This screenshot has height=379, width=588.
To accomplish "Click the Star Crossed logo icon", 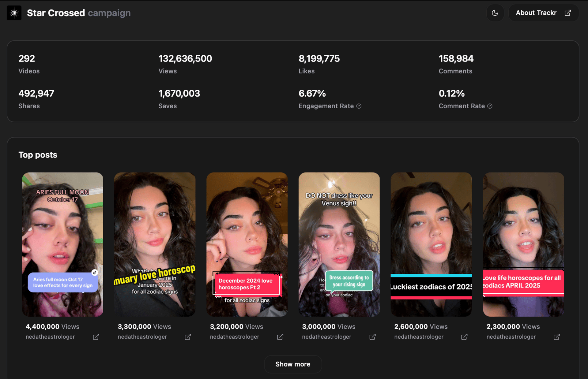I will point(14,13).
